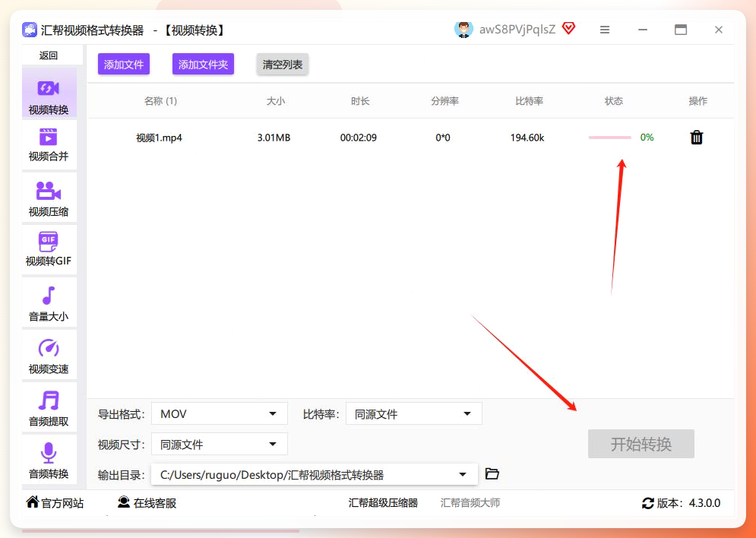Go back with the 返回 button
Screen dimensions: 756x538
(x=48, y=55)
